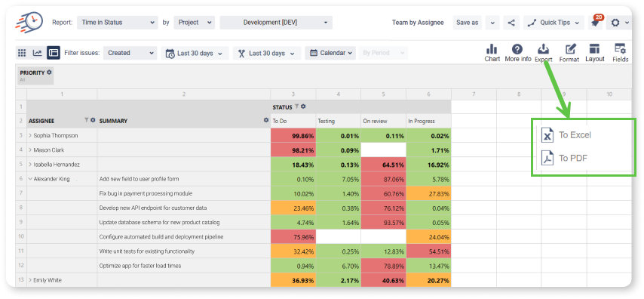The width and height of the screenshot is (644, 299).
Task: Open the Development [DEV] project selector
Action: click(276, 23)
